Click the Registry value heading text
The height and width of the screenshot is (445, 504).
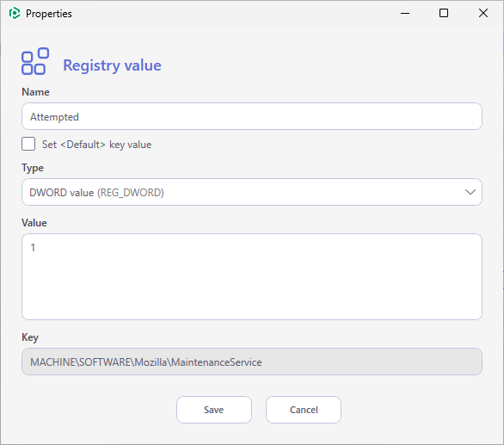point(112,65)
